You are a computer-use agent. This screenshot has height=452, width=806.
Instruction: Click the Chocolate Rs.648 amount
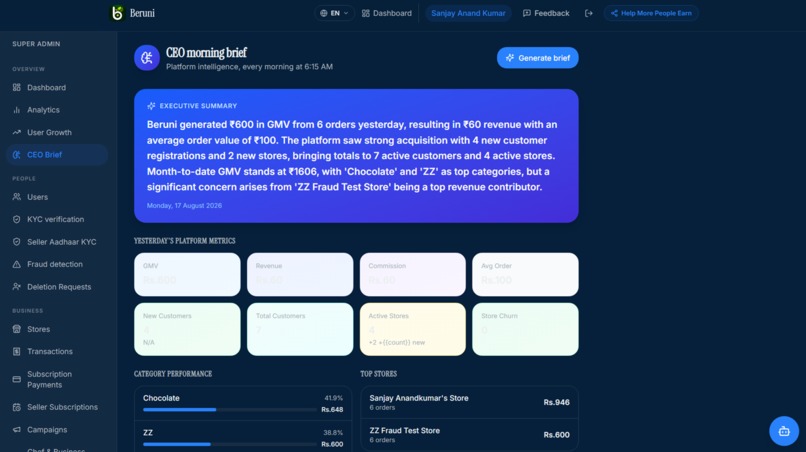pyautogui.click(x=332, y=410)
